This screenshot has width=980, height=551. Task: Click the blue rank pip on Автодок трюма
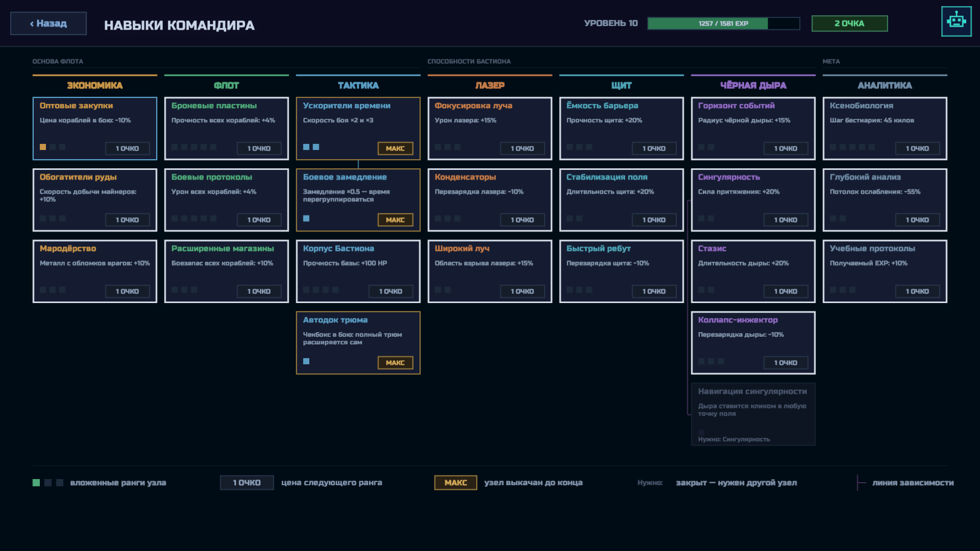click(306, 361)
